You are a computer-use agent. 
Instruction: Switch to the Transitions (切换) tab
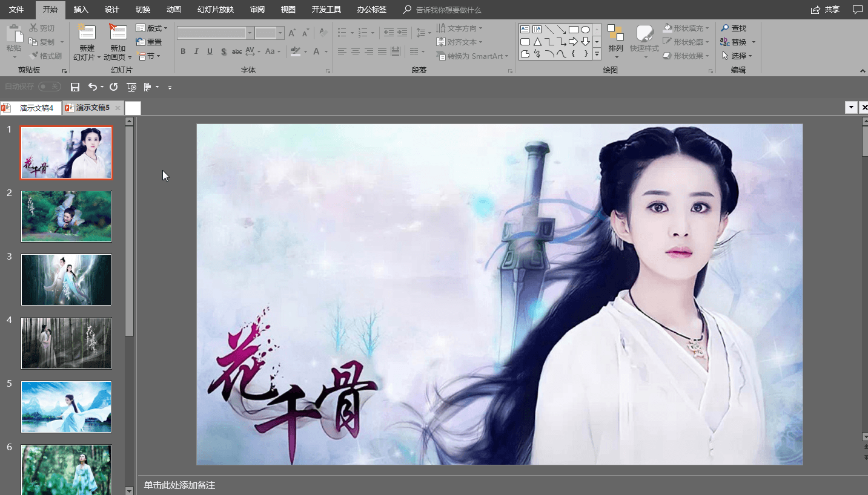click(x=143, y=10)
